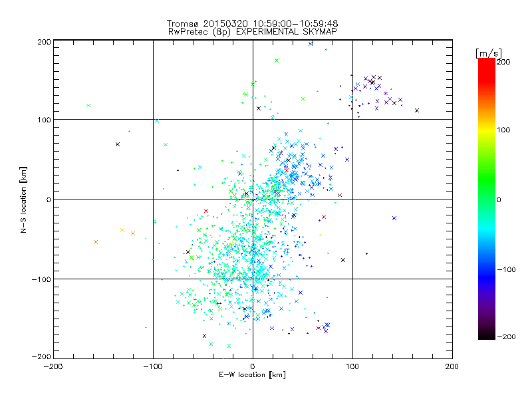Click the N-S axis '-100' tick label
The height and width of the screenshot is (399, 532).
41,279
